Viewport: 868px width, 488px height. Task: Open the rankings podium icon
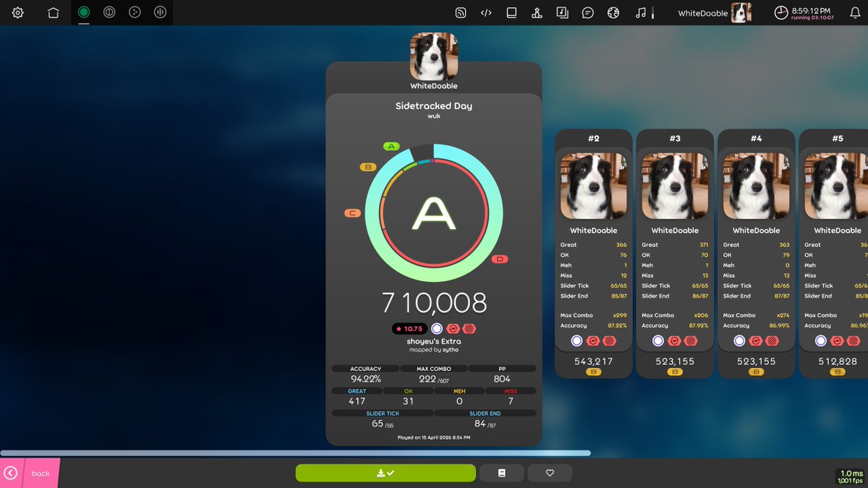[537, 12]
